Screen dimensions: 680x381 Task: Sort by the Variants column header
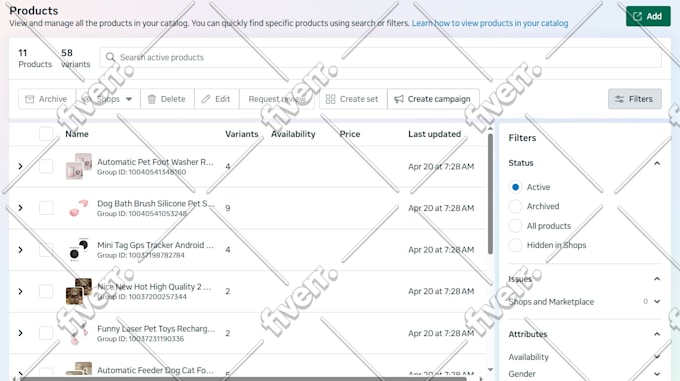pyautogui.click(x=242, y=134)
